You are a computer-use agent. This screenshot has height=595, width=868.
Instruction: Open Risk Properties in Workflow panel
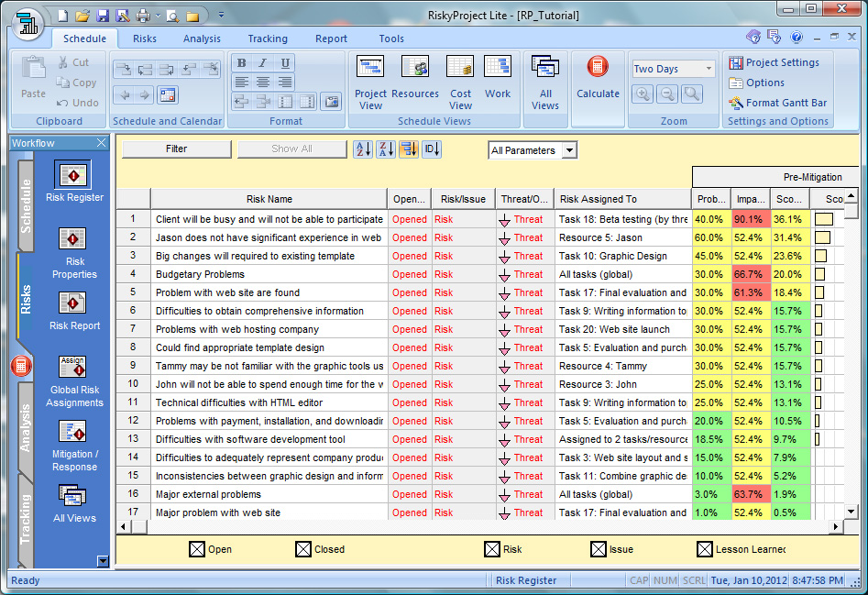click(72, 239)
